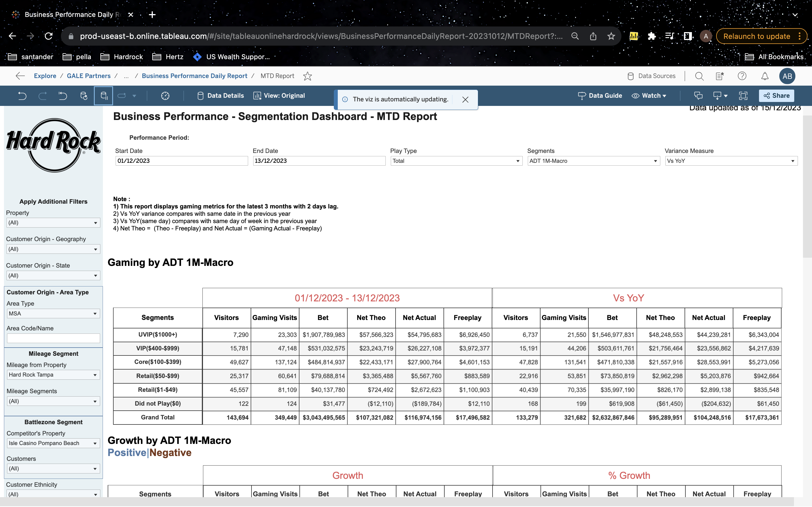
Task: Bookmark this page with Chrome star
Action: 611,36
